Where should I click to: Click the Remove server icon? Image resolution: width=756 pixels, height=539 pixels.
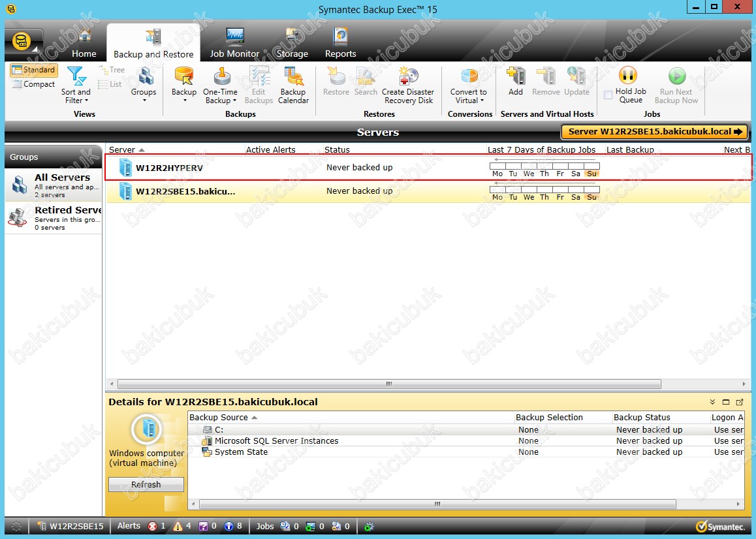click(546, 76)
